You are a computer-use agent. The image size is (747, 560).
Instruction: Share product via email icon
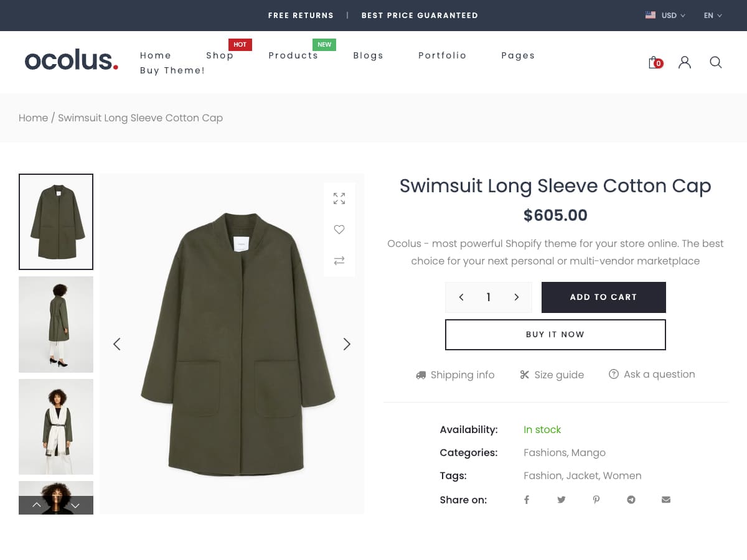[666, 500]
